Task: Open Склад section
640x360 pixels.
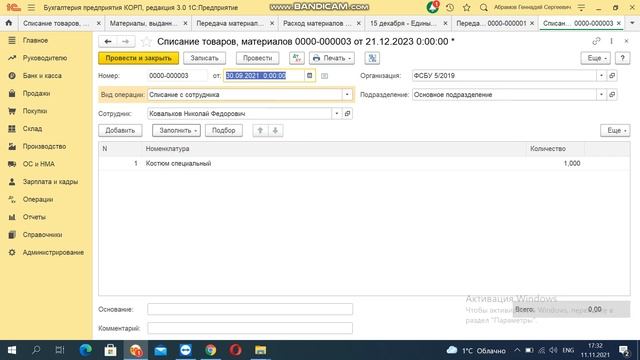Action: [x=32, y=129]
